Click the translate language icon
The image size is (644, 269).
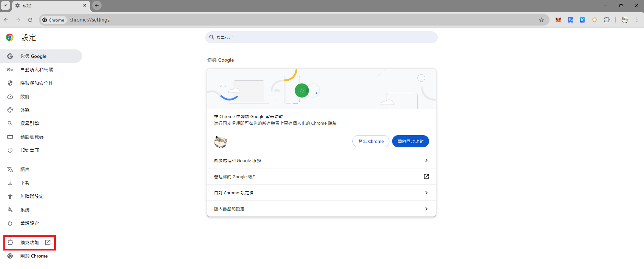10,169
